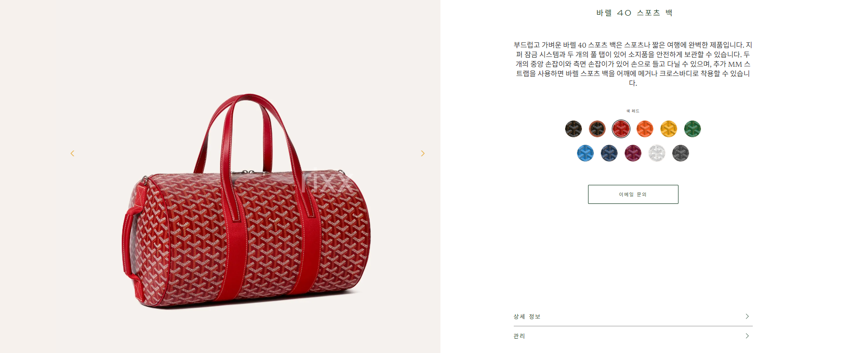This screenshot has height=353, width=868.
Task: Expand the 상세 정보 section
Action: [633, 316]
